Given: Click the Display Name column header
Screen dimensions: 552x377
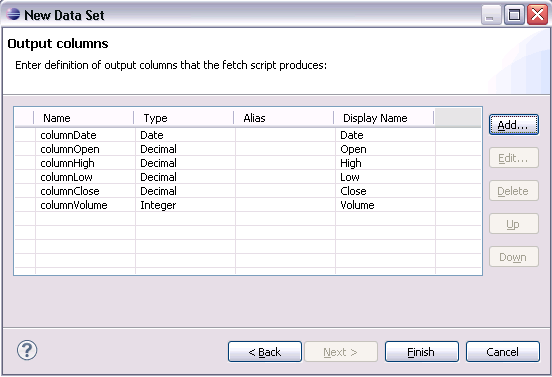Looking at the screenshot, I should (384, 118).
